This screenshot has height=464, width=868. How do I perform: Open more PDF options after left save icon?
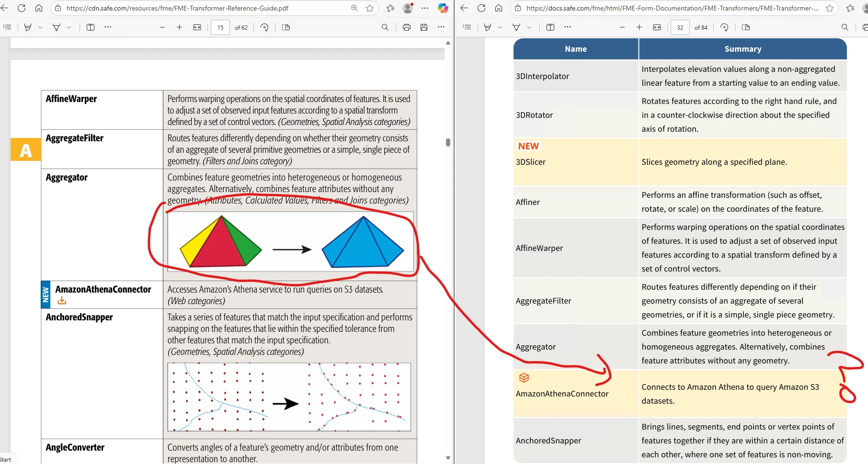(x=441, y=27)
